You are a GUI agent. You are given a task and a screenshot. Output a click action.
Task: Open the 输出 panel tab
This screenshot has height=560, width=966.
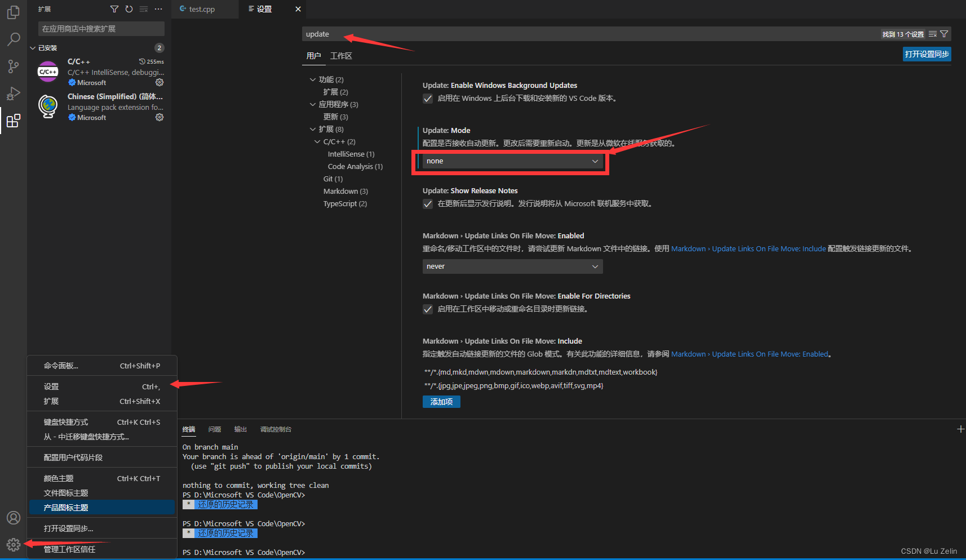coord(241,429)
